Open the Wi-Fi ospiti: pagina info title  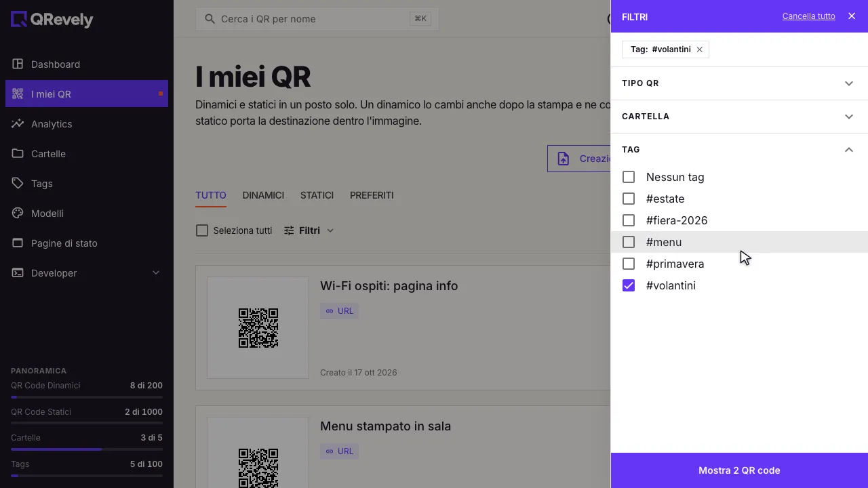(389, 286)
